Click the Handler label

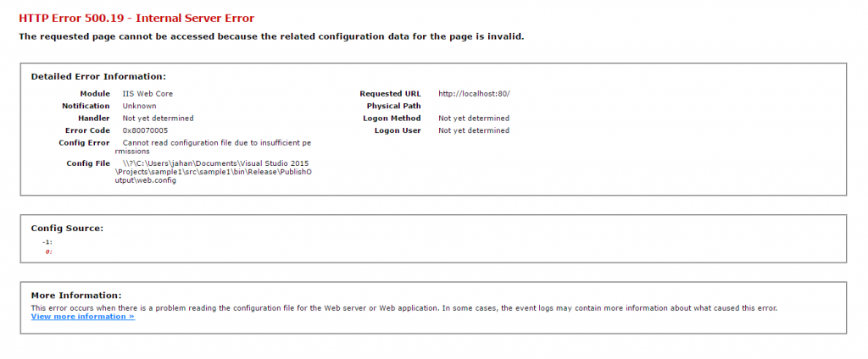[x=93, y=119]
